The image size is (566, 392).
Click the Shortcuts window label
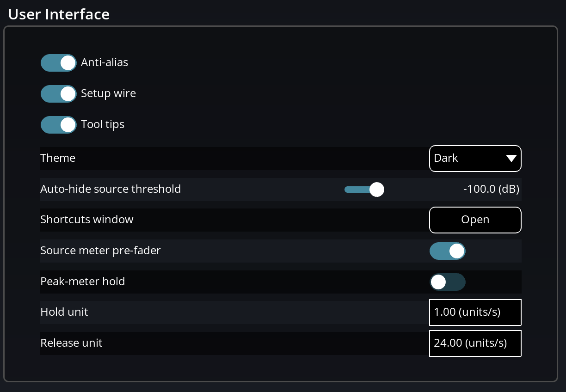point(86,220)
